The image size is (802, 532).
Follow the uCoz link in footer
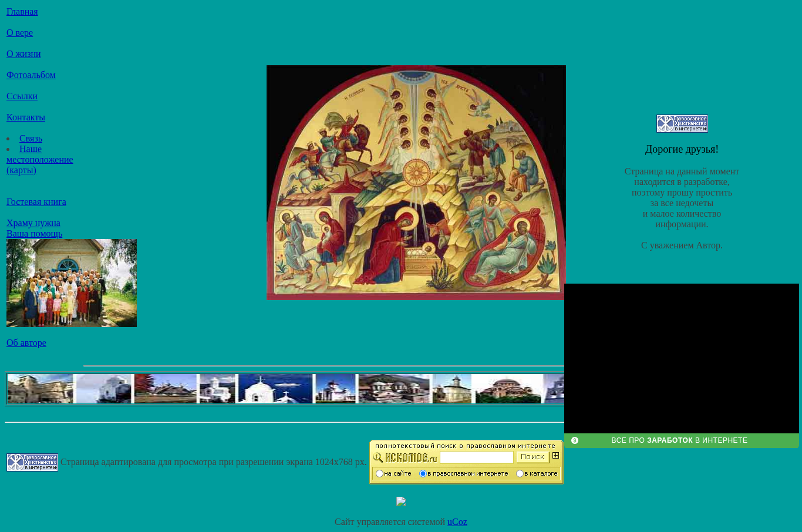[457, 522]
